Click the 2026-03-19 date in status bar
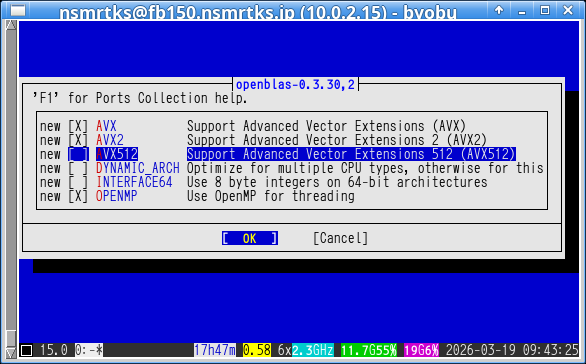This screenshot has height=364, width=586. (x=481, y=350)
